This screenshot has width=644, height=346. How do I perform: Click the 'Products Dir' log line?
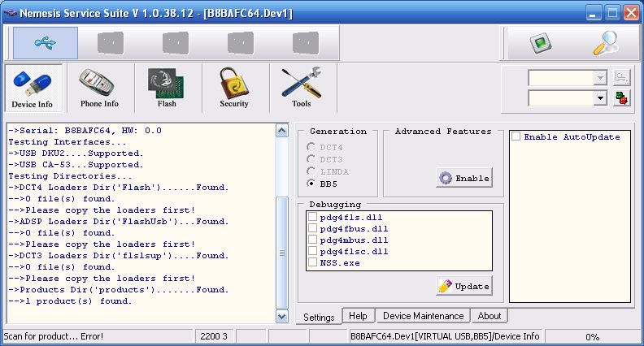(118, 289)
